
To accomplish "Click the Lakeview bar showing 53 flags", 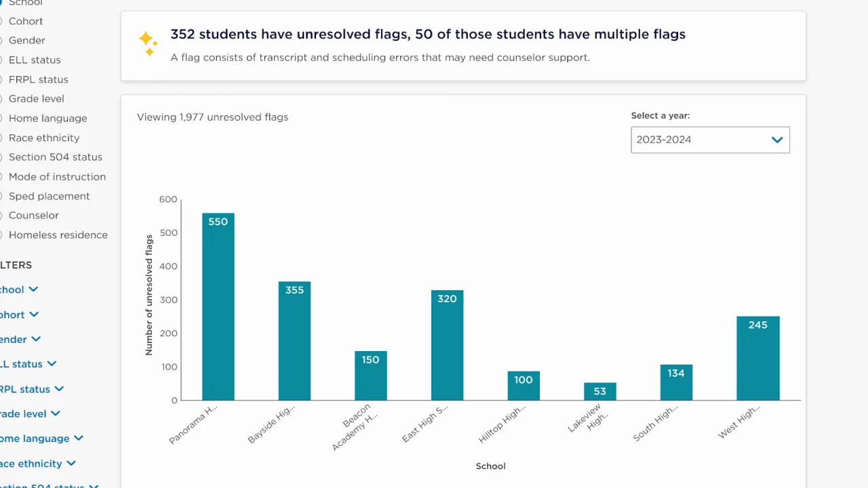I will (x=599, y=391).
